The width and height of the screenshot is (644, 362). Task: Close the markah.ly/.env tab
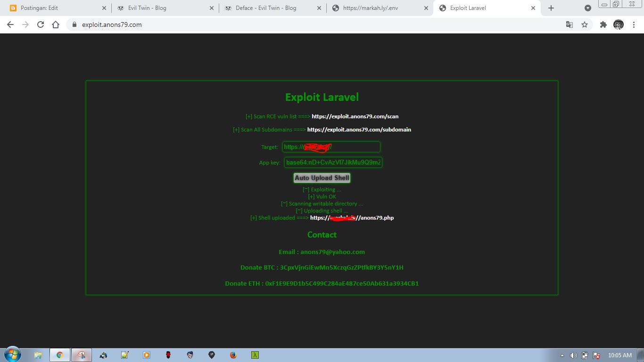point(426,8)
